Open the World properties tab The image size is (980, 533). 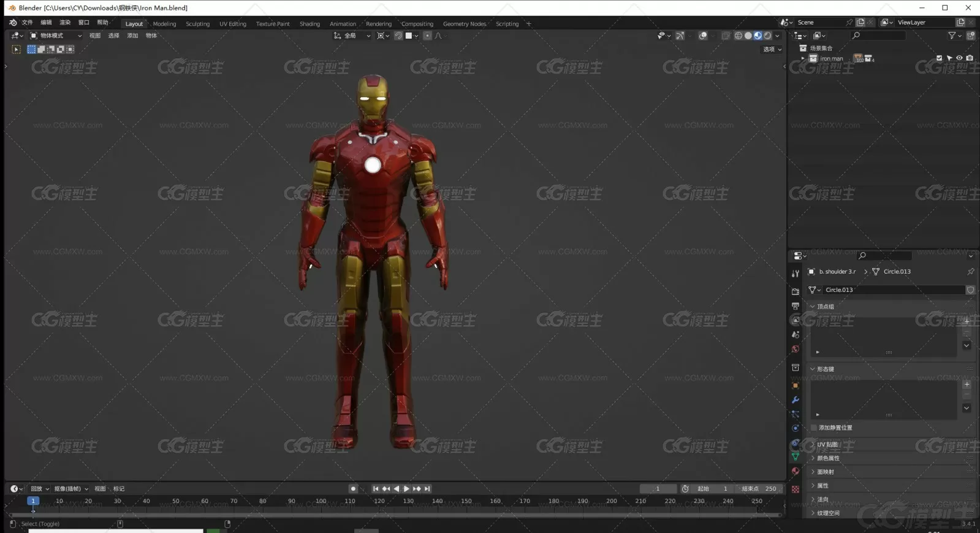795,349
